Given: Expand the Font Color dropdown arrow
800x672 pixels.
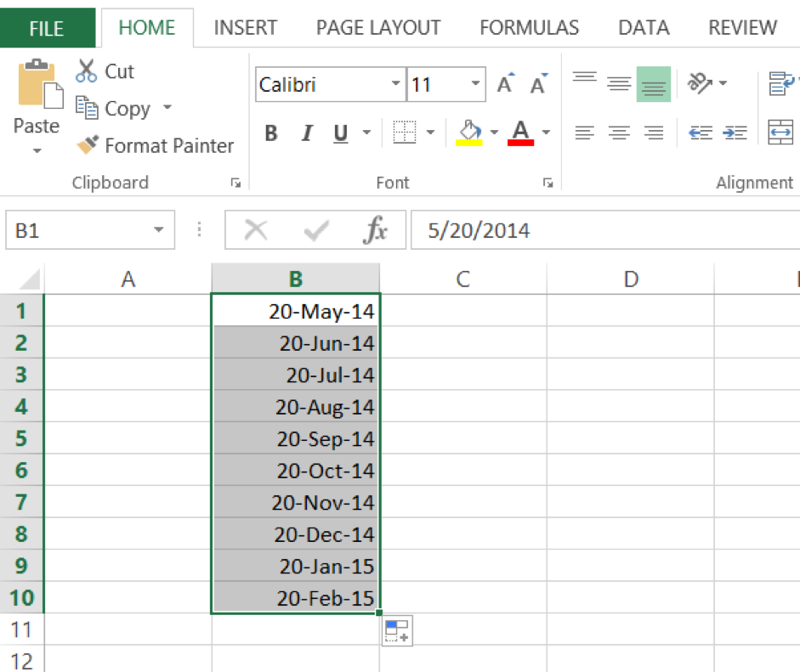Looking at the screenshot, I should coord(547,133).
